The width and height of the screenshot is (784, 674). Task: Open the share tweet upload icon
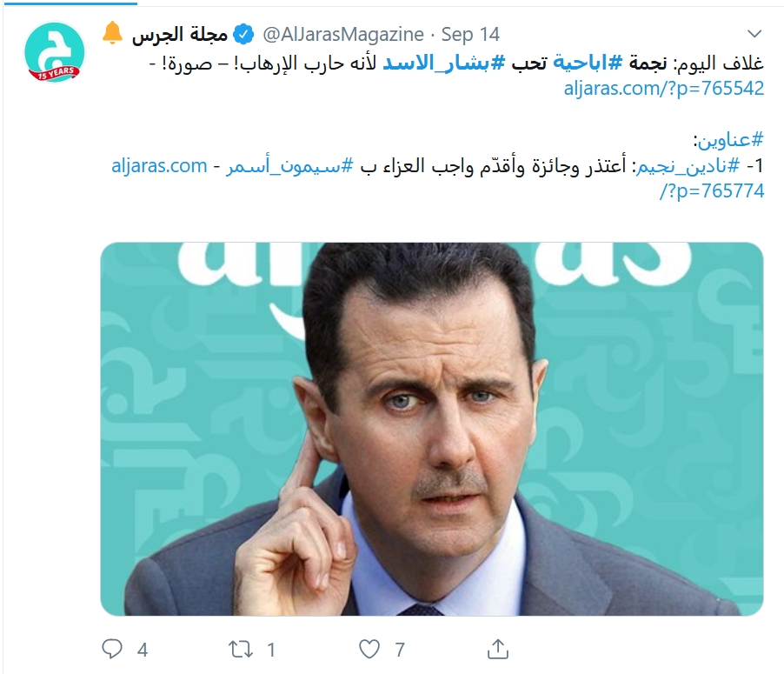497,649
